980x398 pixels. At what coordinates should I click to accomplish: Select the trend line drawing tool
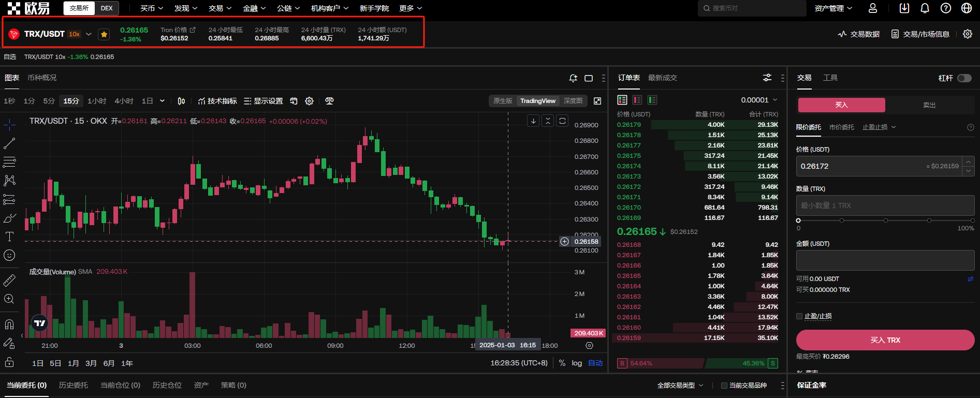(x=9, y=143)
